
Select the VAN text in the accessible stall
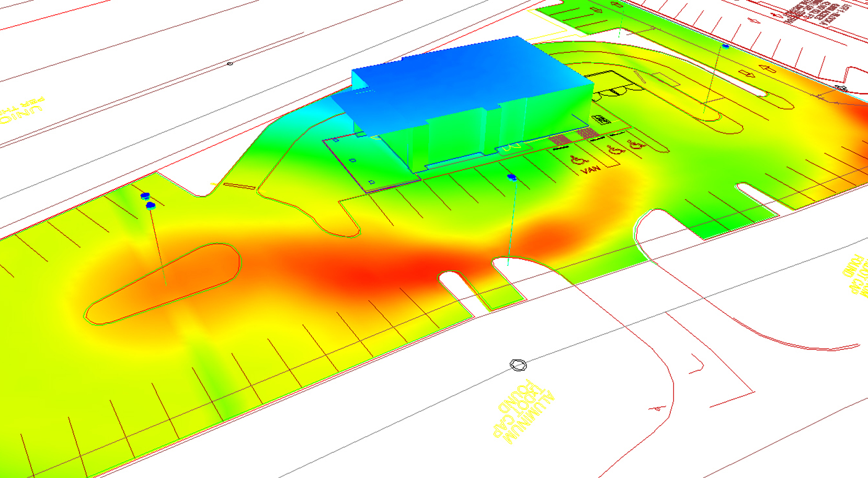coord(590,169)
